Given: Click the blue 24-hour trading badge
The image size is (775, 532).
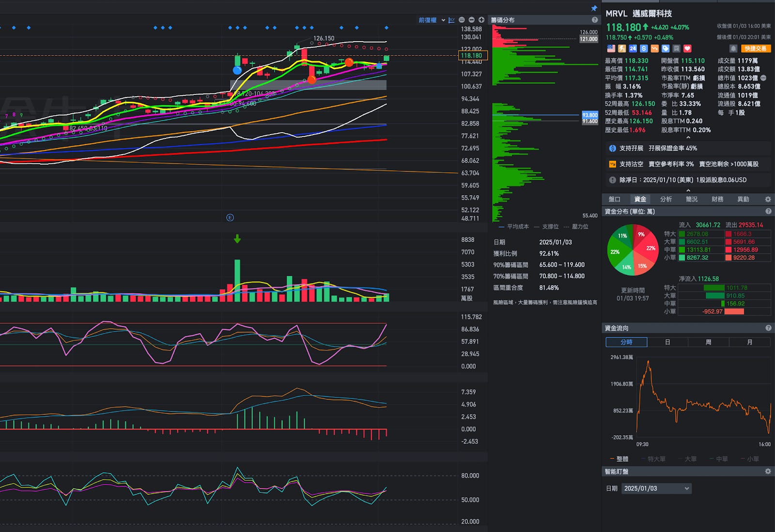Looking at the screenshot, I should point(633,48).
